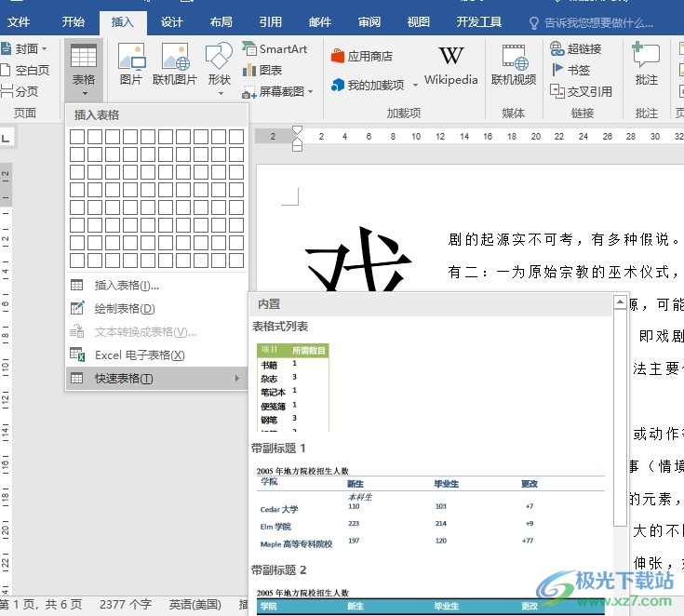Expand the 快速表格 submenu arrow
This screenshot has height=616, width=684.
click(x=237, y=378)
